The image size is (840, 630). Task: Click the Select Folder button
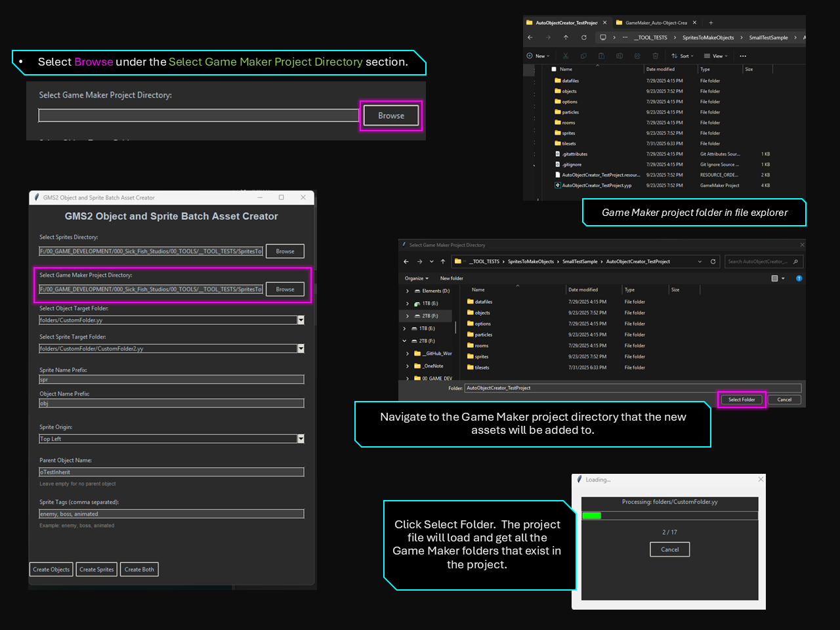point(742,400)
